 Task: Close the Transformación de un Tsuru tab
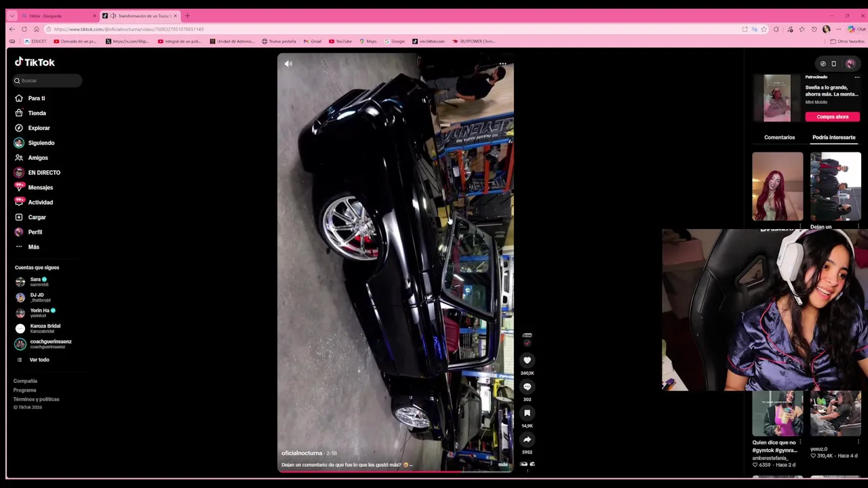tap(175, 16)
